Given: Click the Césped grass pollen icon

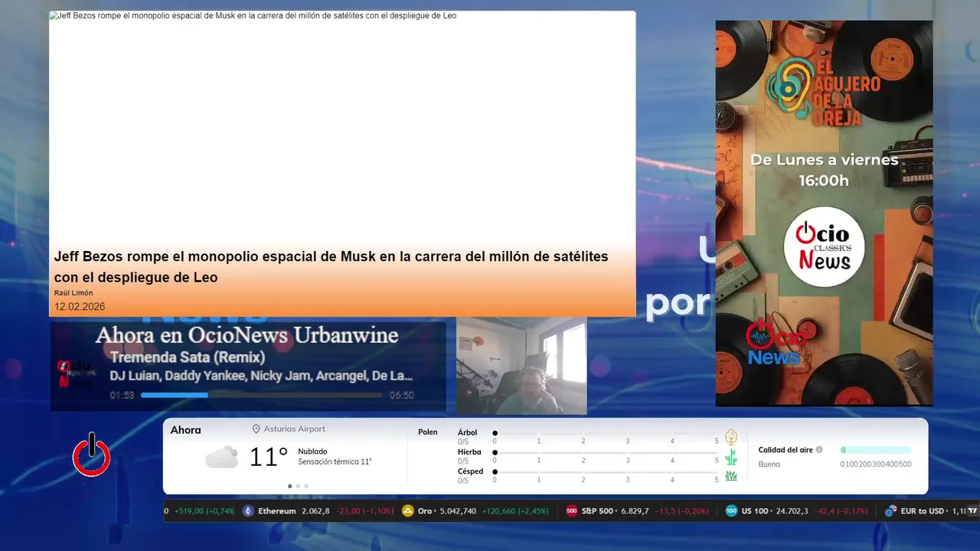Looking at the screenshot, I should pyautogui.click(x=731, y=476).
